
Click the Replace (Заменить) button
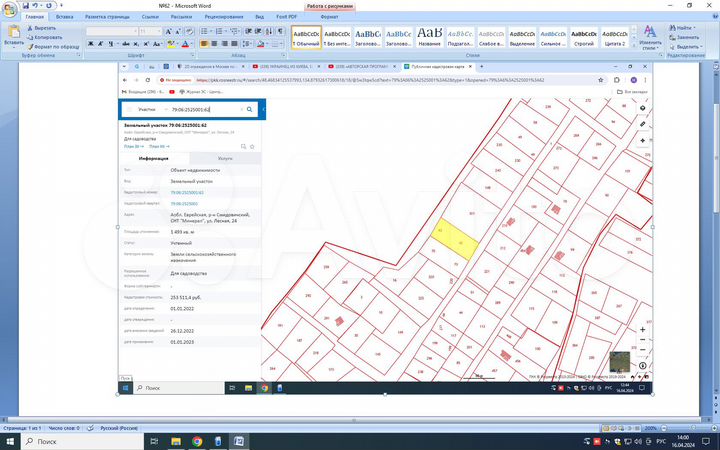(688, 37)
